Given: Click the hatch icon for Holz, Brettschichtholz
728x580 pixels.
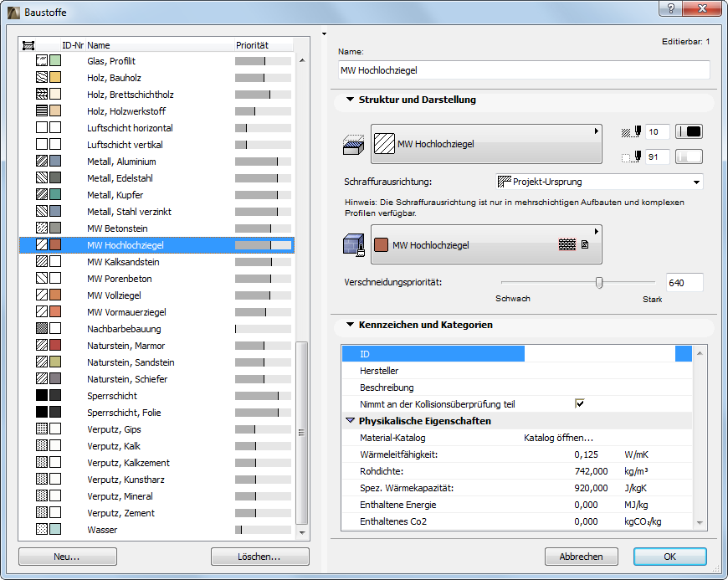Looking at the screenshot, I should tap(42, 94).
